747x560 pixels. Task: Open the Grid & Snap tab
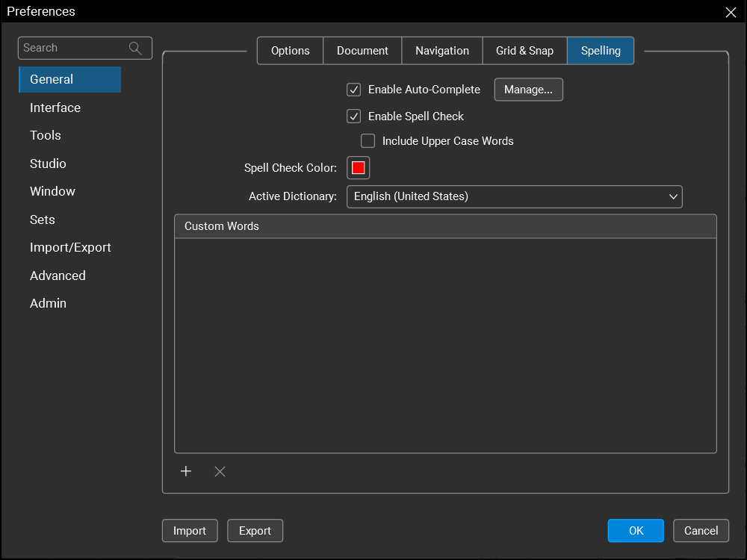tap(524, 51)
